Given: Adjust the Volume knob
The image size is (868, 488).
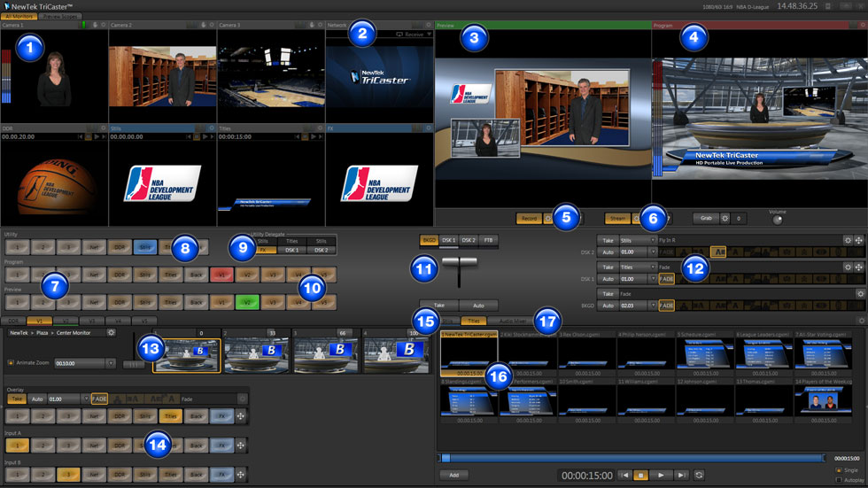Looking at the screenshot, I should point(778,220).
